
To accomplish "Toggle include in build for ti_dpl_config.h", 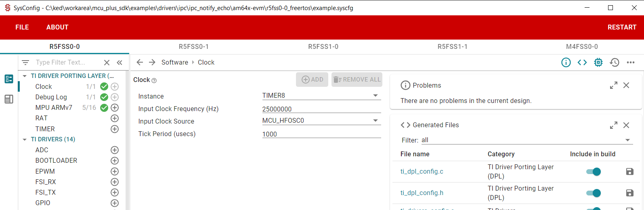I will [x=594, y=193].
